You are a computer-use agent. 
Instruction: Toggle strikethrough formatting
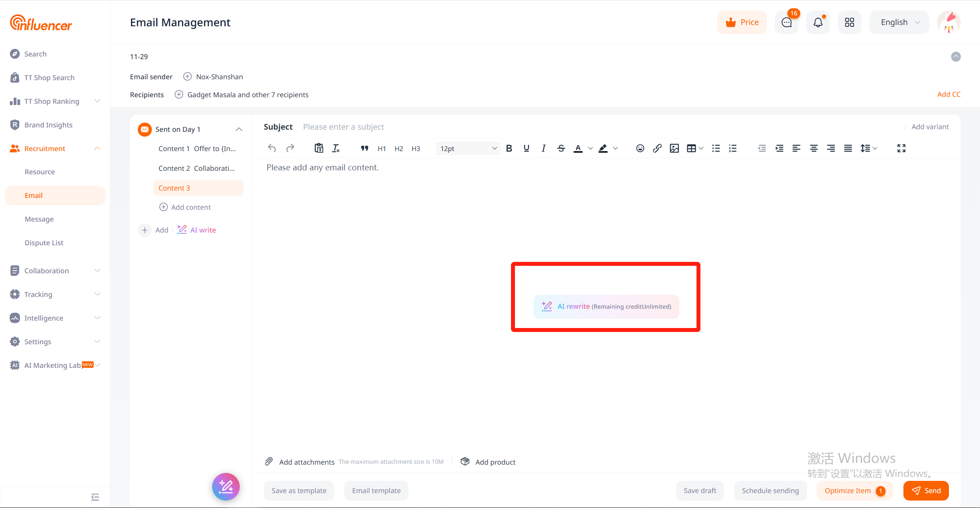[x=561, y=148]
